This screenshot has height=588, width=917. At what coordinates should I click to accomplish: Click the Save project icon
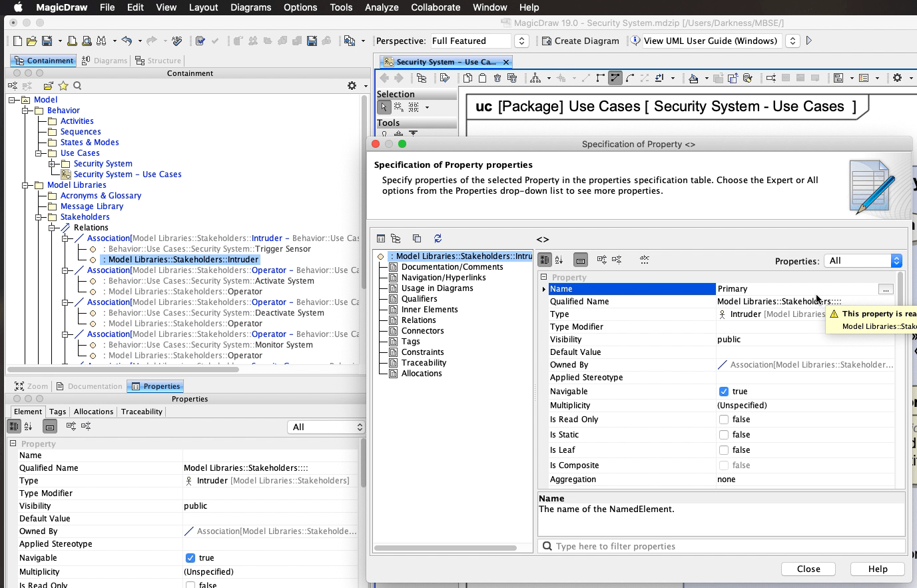(47, 41)
